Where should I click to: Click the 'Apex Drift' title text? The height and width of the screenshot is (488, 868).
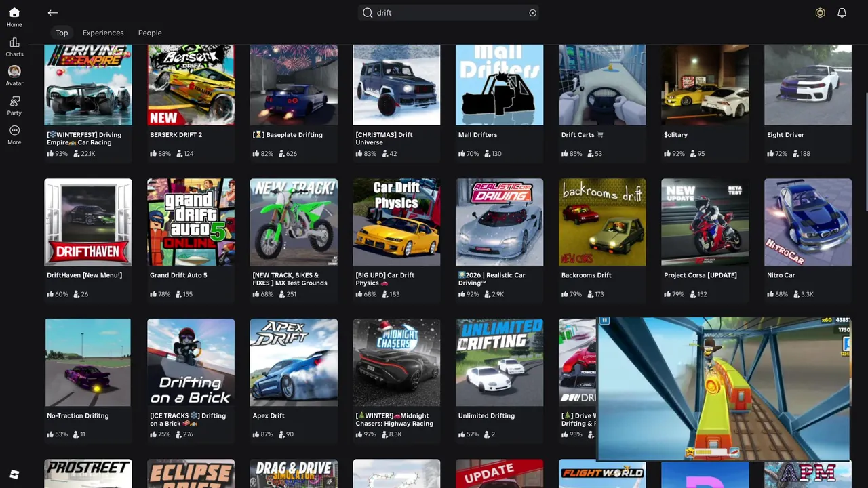pos(269,416)
